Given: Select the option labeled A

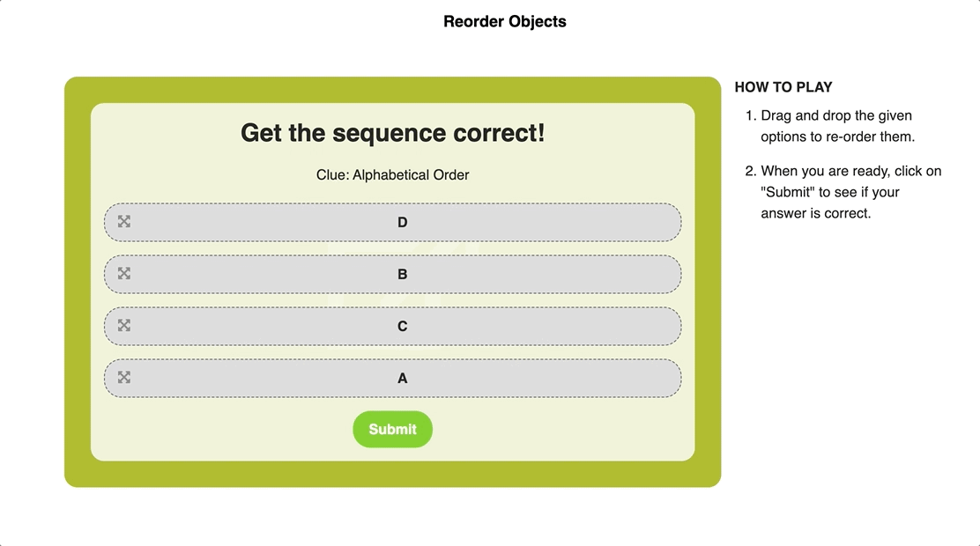Looking at the screenshot, I should 402,378.
